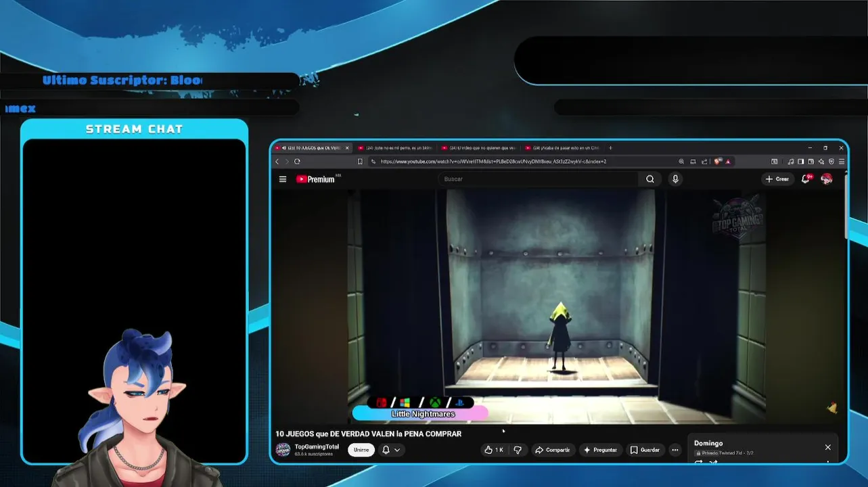Close the Domingo playlist panel

[x=827, y=447]
